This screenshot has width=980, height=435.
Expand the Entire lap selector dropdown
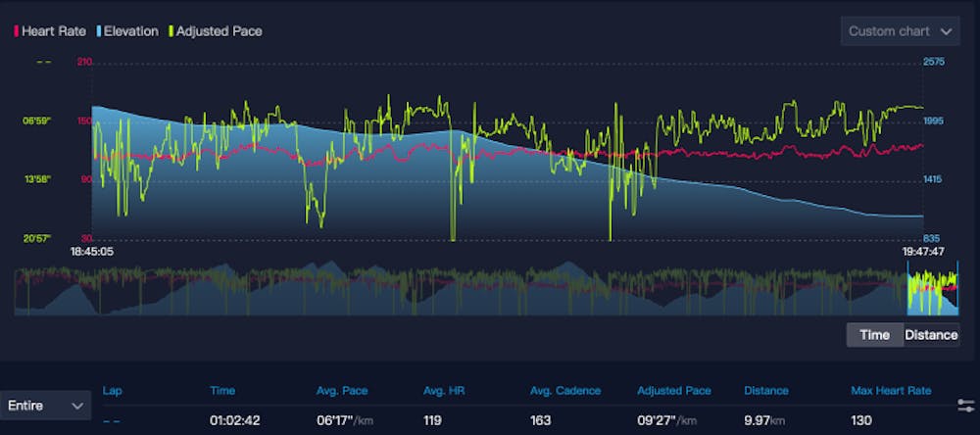coord(46,405)
